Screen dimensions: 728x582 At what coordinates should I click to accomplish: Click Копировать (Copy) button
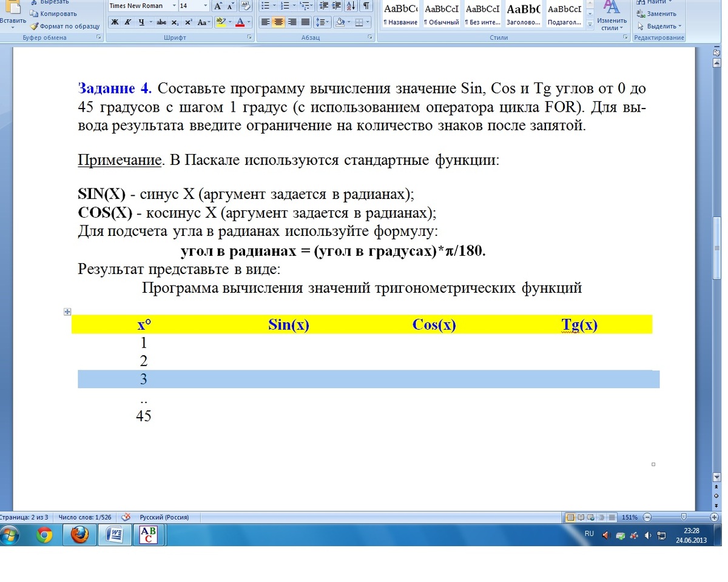[x=53, y=13]
